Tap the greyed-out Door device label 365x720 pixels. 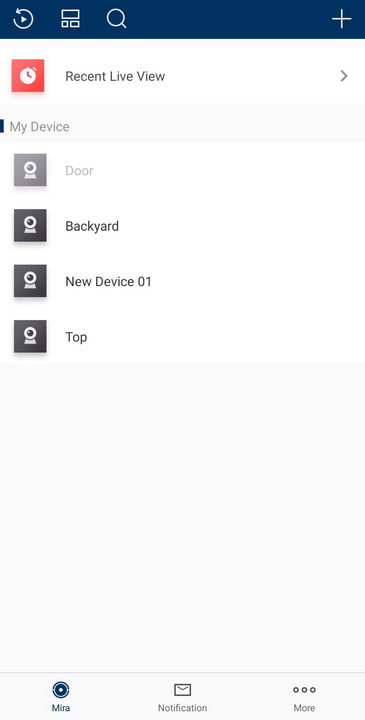[x=79, y=170]
